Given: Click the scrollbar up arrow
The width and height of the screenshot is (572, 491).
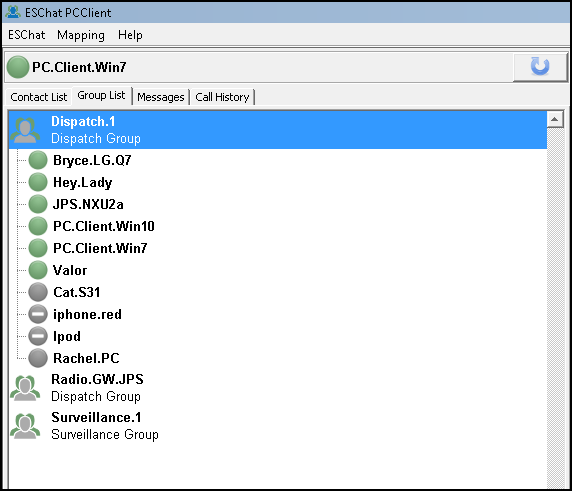Looking at the screenshot, I should pyautogui.click(x=555, y=119).
